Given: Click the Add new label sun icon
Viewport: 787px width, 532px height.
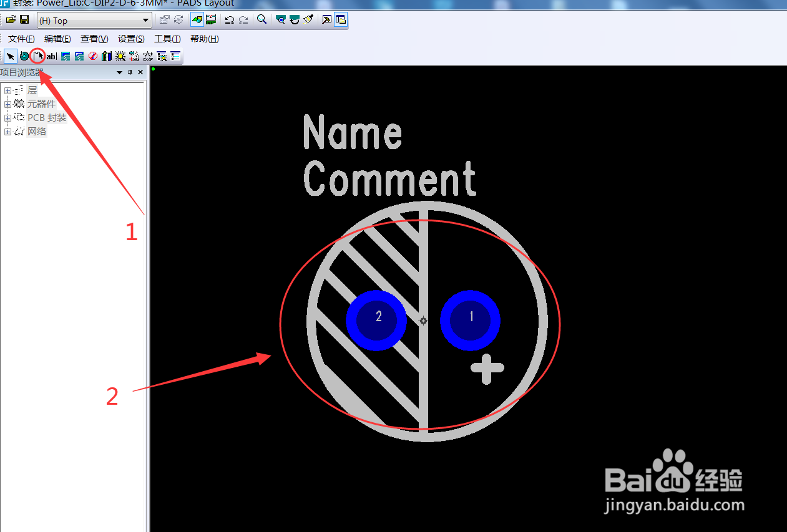Looking at the screenshot, I should point(120,56).
